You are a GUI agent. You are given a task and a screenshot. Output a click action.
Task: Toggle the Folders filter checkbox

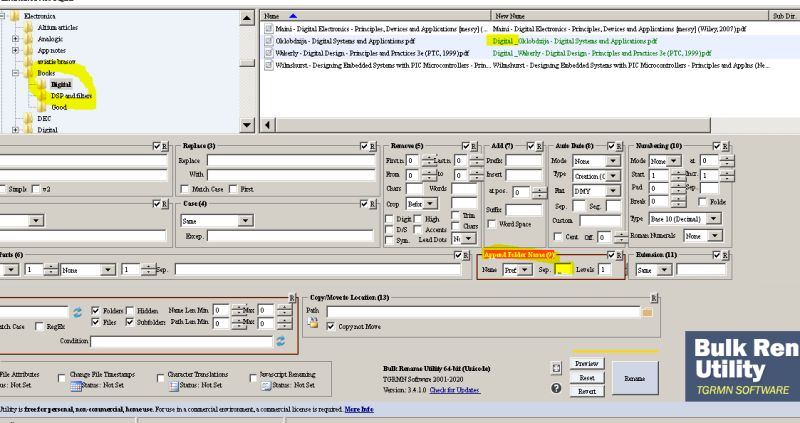[95, 310]
